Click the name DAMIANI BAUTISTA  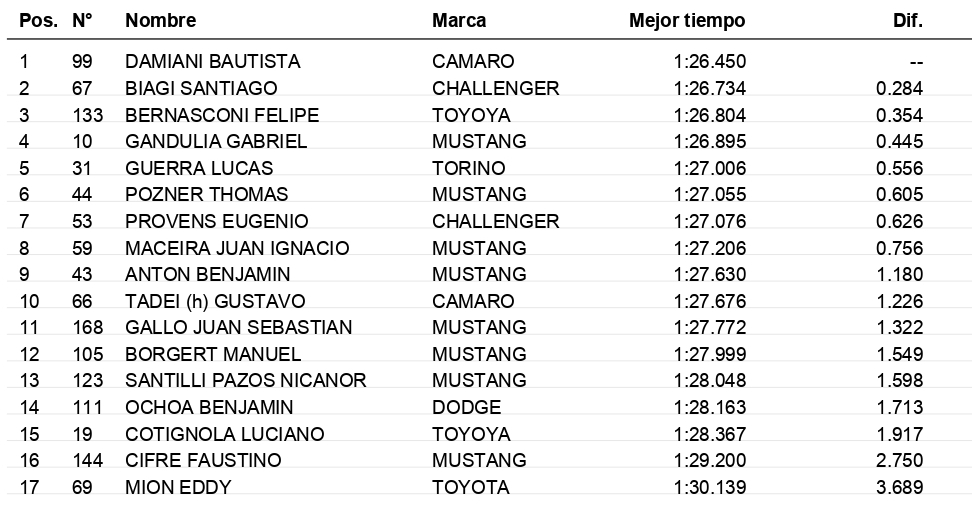[x=212, y=62]
